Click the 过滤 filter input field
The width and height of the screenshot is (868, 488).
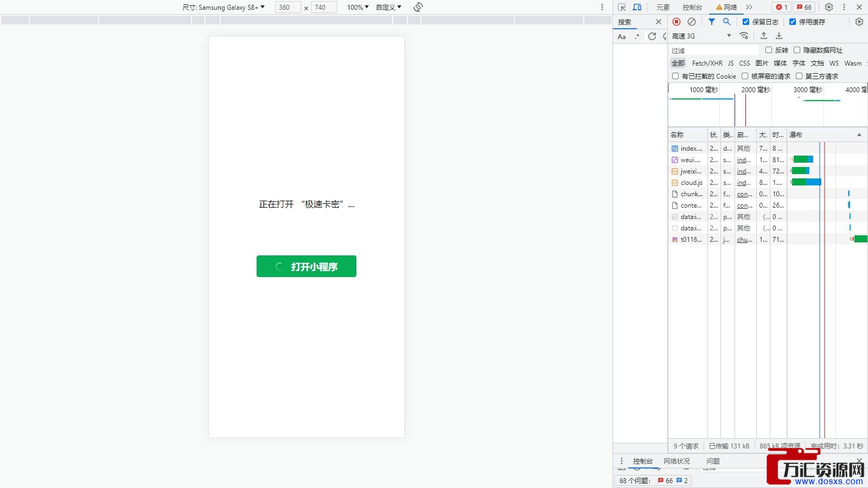tap(714, 50)
